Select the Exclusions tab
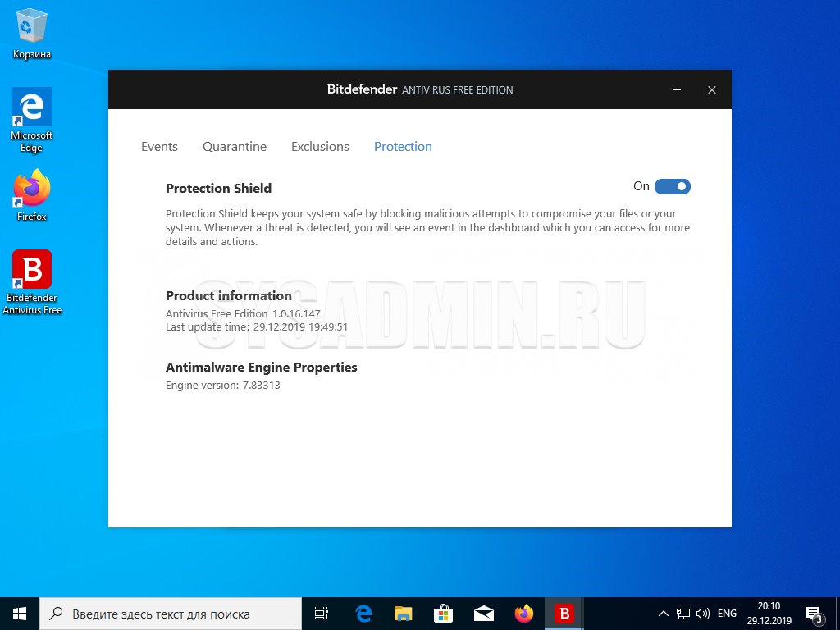Viewport: 840px width, 630px height. (320, 147)
